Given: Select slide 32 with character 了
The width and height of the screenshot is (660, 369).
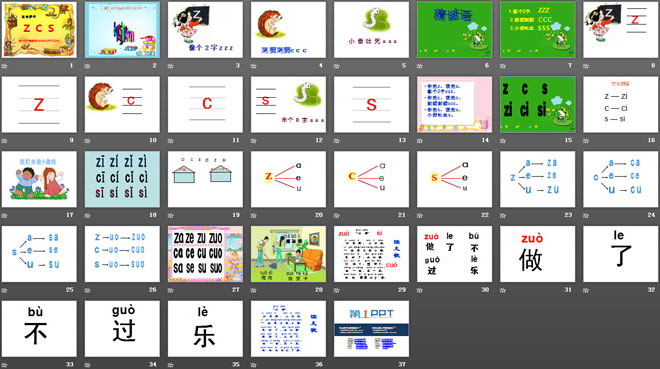Looking at the screenshot, I should [620, 254].
